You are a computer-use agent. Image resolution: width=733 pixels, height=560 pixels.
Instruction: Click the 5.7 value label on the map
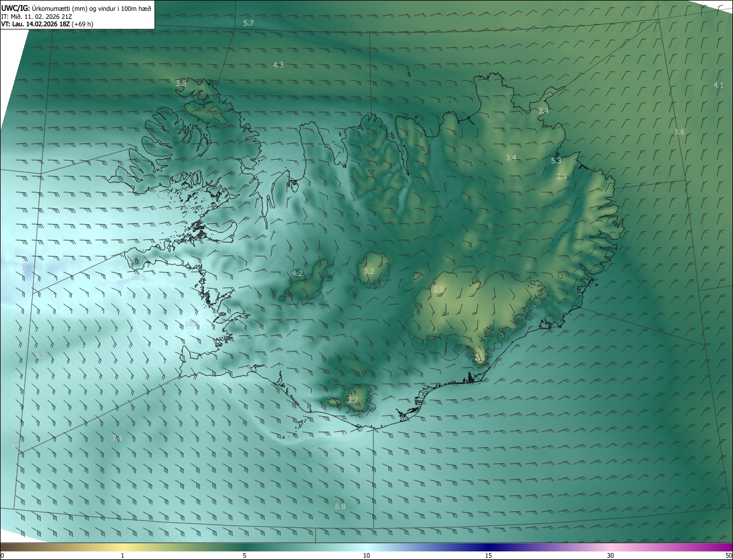tap(248, 23)
